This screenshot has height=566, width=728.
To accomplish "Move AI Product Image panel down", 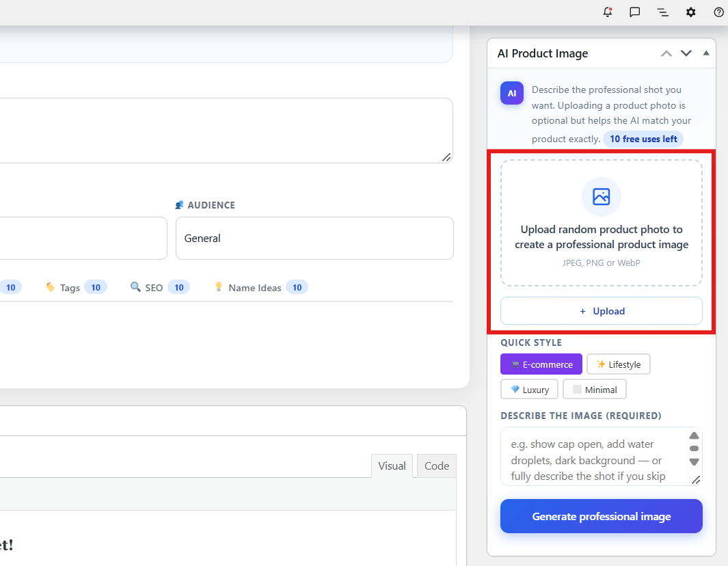I will click(686, 53).
